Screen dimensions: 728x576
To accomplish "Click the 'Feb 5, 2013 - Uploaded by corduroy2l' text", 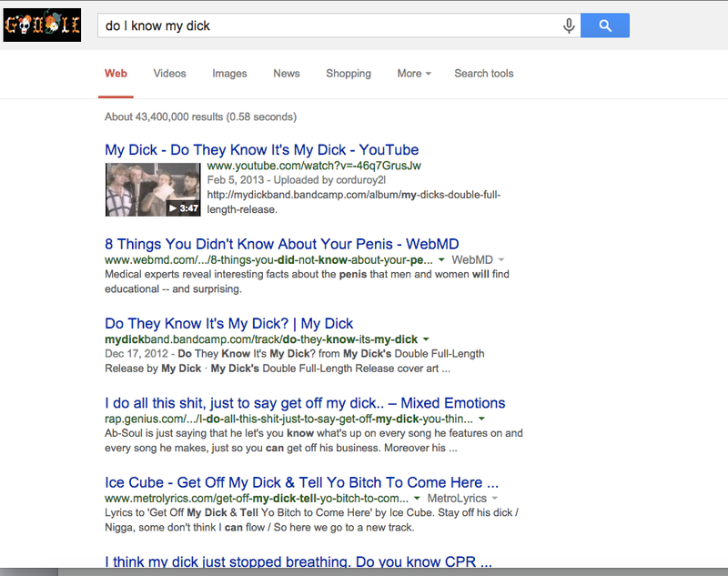I will point(297,180).
